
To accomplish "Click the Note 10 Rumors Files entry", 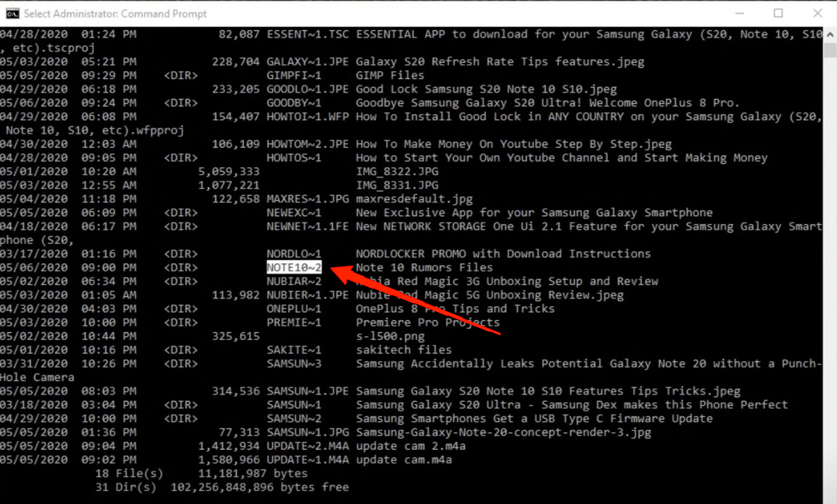I will (x=424, y=267).
